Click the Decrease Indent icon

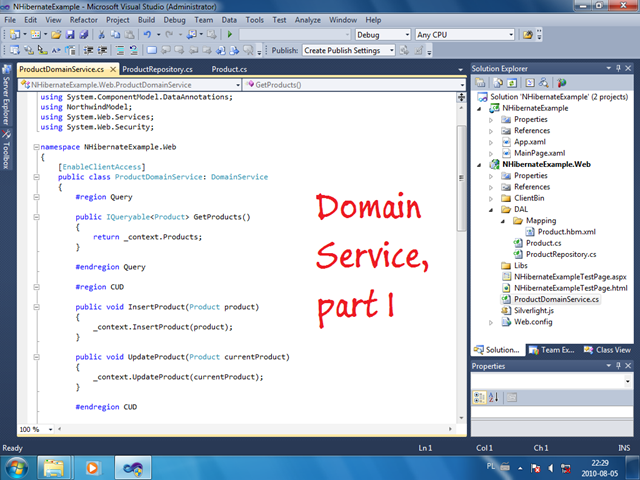88,50
